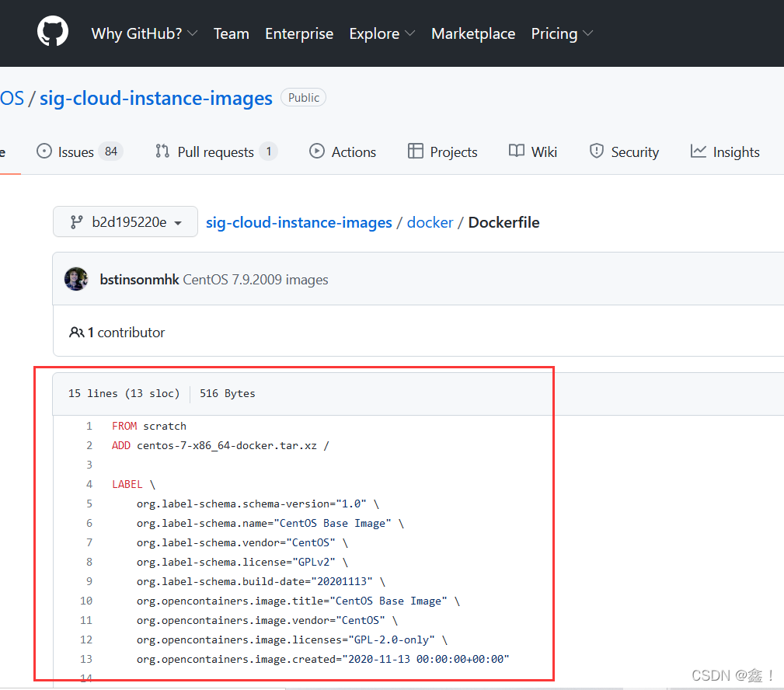The height and width of the screenshot is (690, 784).
Task: Click the Actions play icon
Action: coord(316,151)
